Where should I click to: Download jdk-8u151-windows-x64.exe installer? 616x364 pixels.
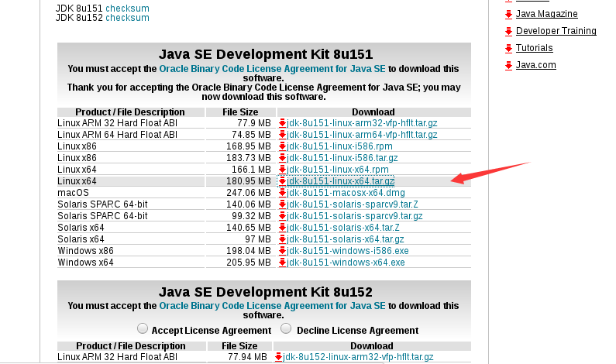pos(346,263)
